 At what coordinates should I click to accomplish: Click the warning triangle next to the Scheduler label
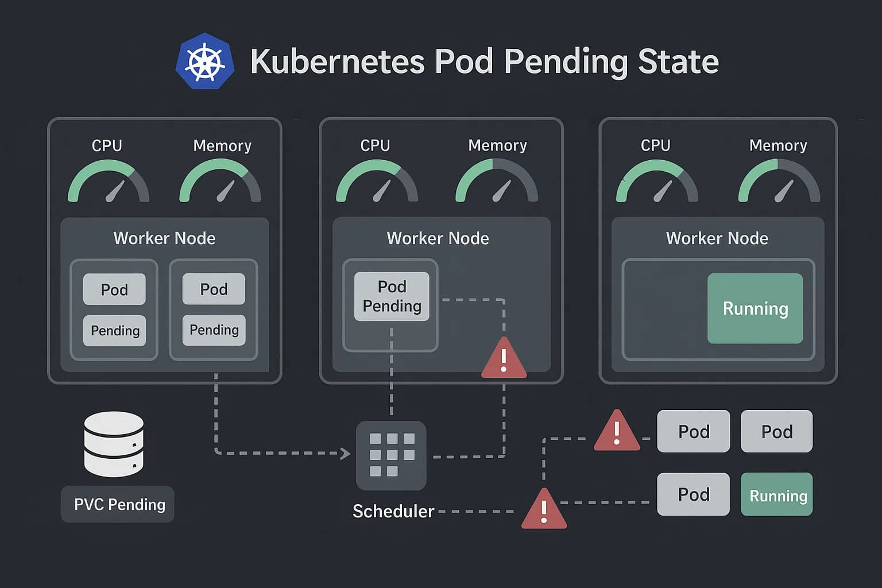coord(544,509)
